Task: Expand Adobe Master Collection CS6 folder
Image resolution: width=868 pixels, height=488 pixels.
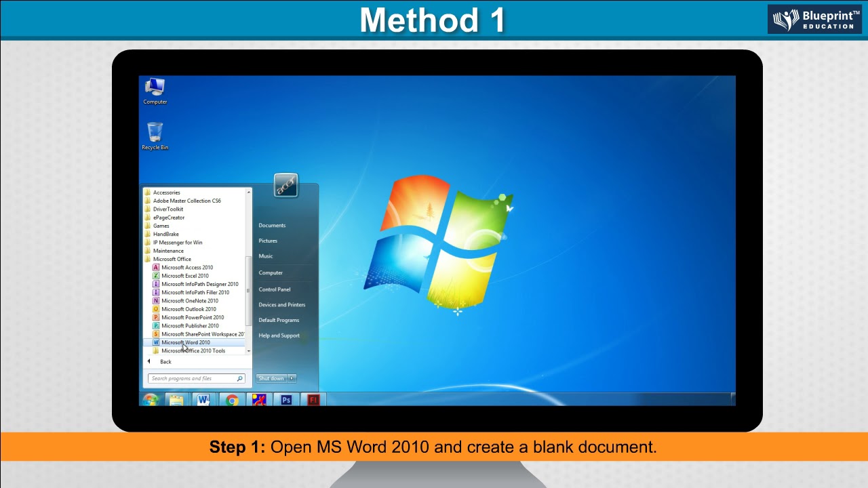Action: (183, 201)
